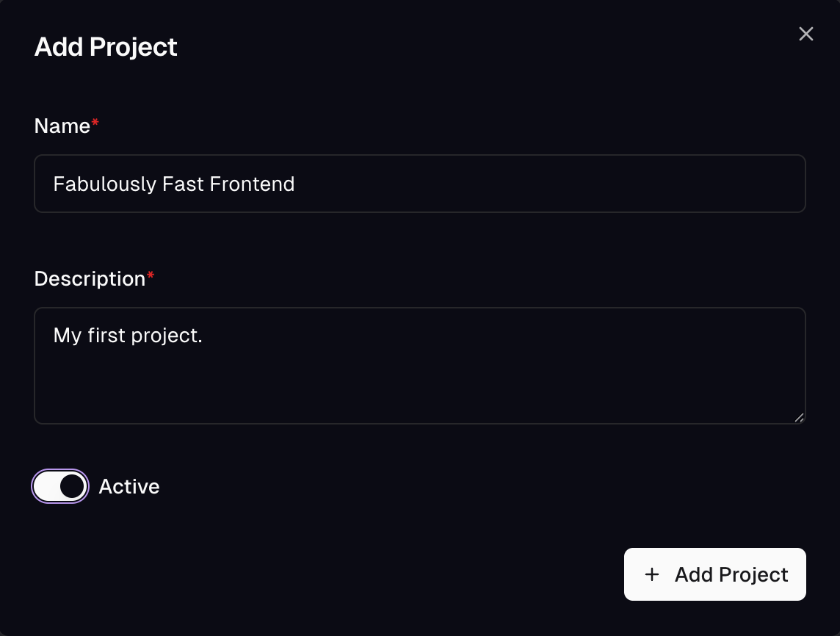
Task: Place cursor after My first project.
Action: click(x=204, y=336)
